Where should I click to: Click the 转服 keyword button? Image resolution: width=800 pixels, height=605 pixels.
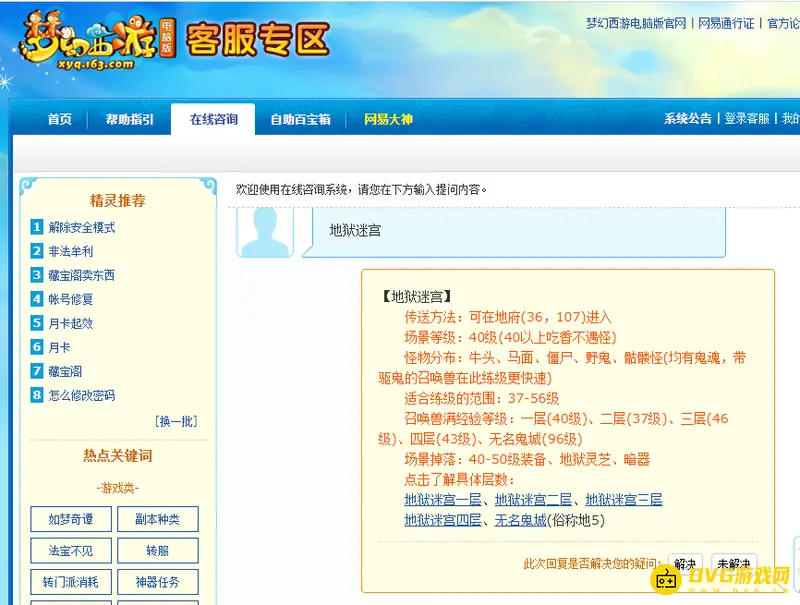coord(158,551)
